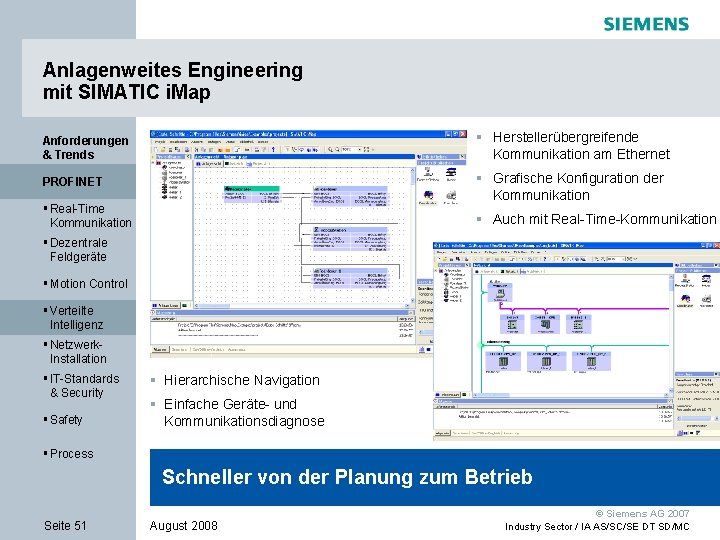Screen dimensions: 720x540
Task: Click top-left library icon in lower iMap window
Action: click(685, 281)
